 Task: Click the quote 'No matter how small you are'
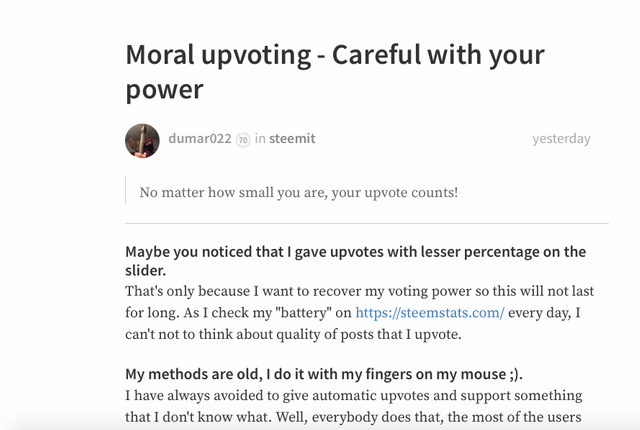pyautogui.click(x=299, y=191)
